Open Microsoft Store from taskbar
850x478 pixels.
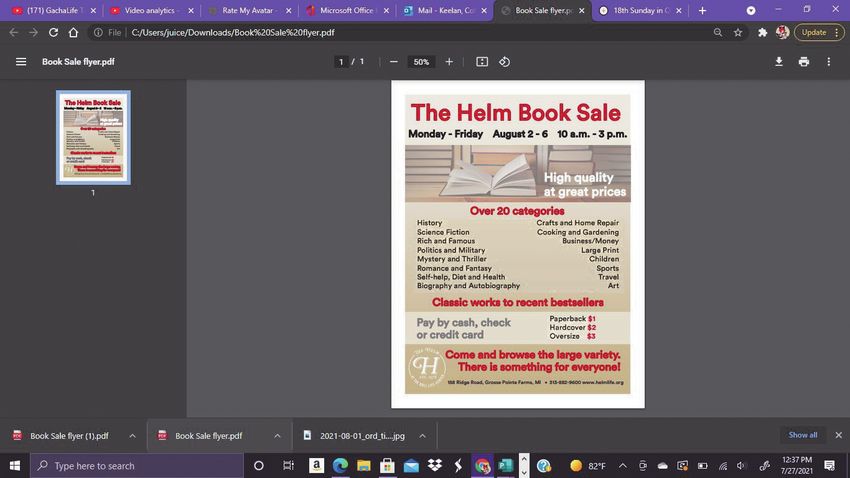point(387,466)
